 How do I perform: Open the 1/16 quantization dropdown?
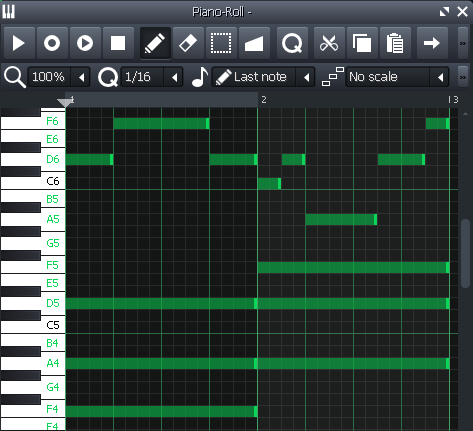pos(152,77)
